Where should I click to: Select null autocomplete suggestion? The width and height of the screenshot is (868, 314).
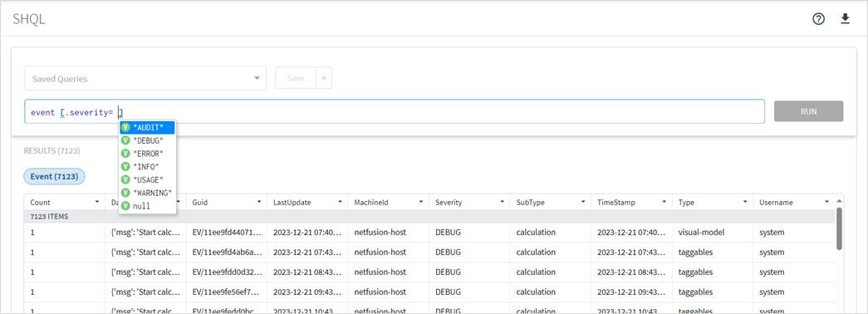click(x=147, y=206)
